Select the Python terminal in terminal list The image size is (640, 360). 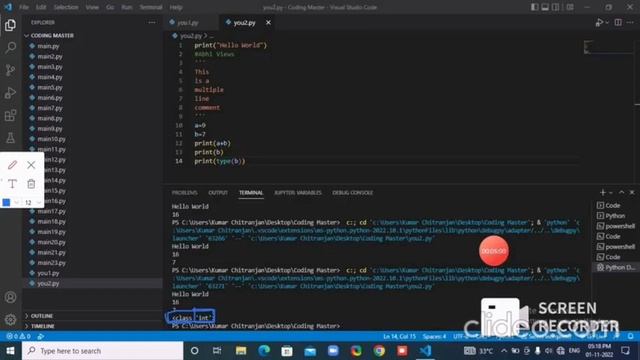click(x=615, y=216)
